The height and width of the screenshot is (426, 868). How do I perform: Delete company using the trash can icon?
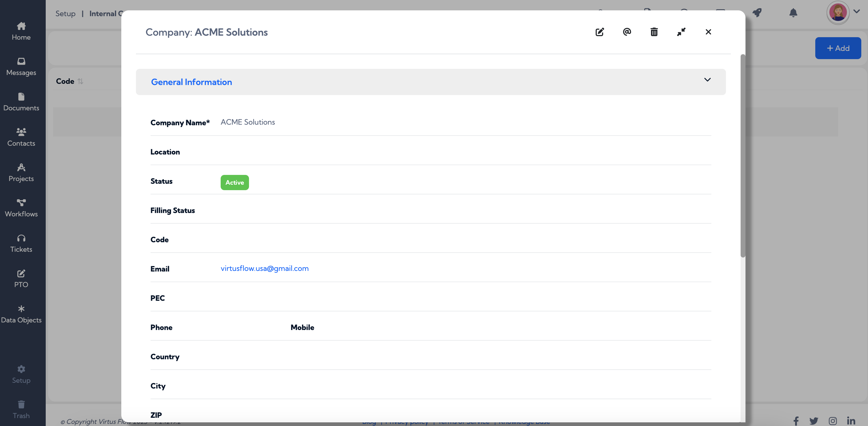click(654, 32)
